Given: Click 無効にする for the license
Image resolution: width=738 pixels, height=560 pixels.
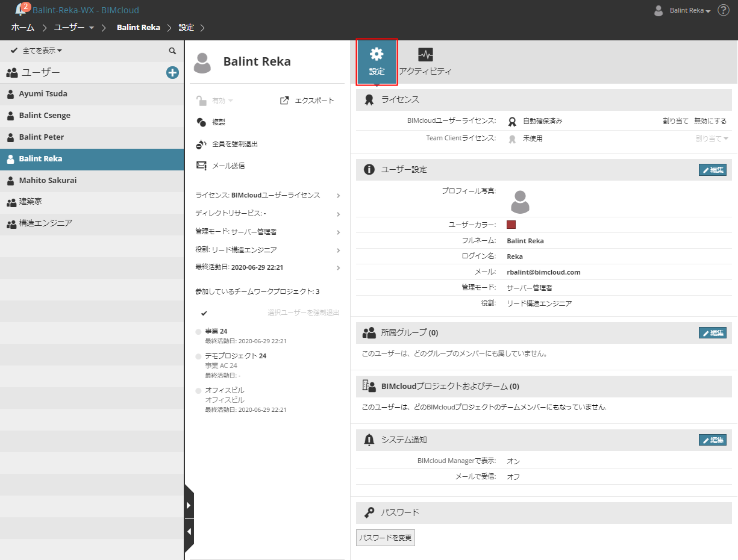Looking at the screenshot, I should (x=710, y=121).
